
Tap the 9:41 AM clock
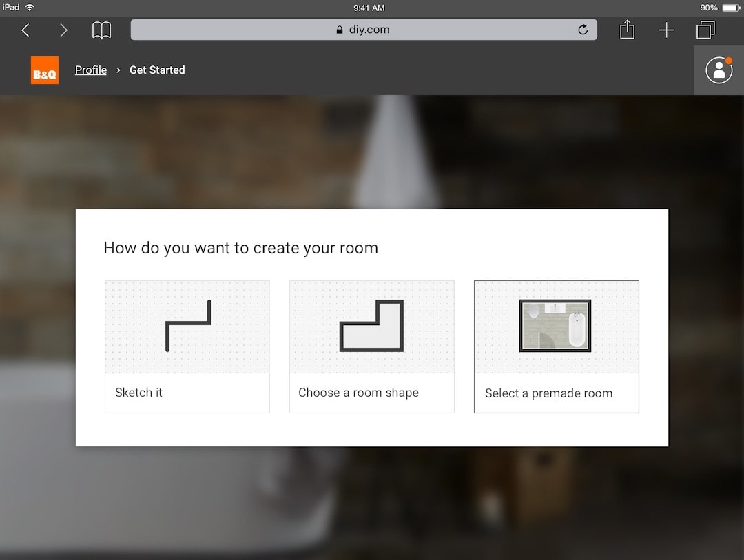pyautogui.click(x=369, y=8)
